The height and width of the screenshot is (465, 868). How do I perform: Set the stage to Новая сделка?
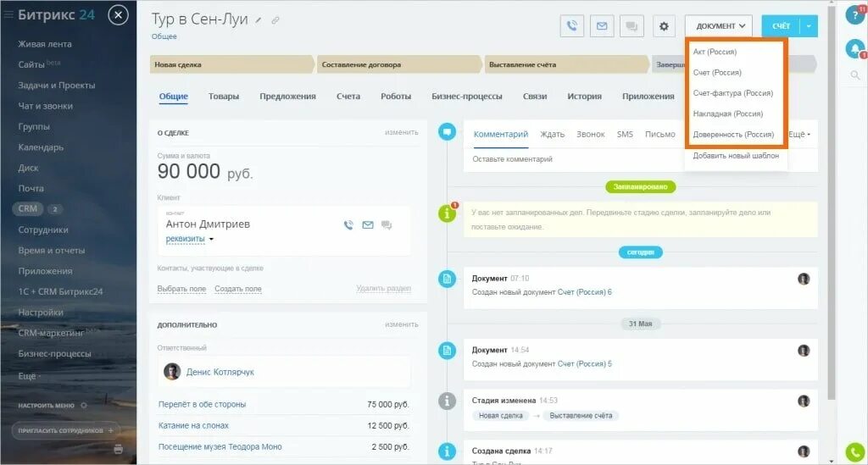point(231,64)
